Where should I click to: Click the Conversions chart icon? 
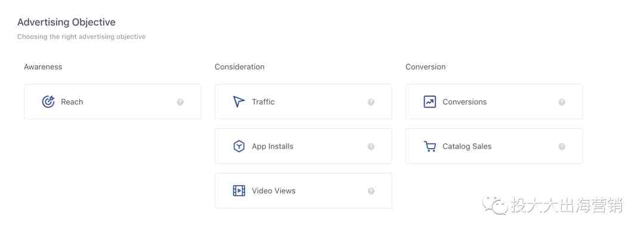429,101
